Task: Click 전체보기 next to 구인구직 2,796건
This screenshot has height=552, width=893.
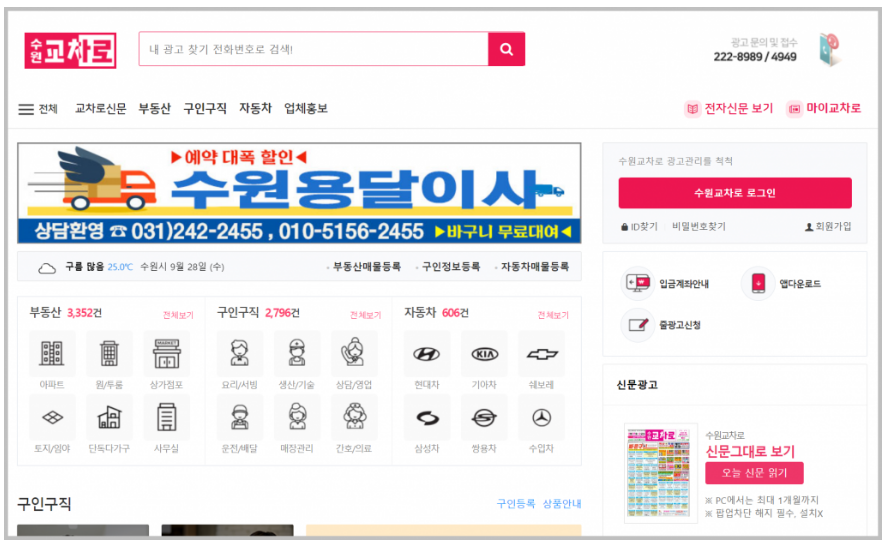Action: (365, 315)
